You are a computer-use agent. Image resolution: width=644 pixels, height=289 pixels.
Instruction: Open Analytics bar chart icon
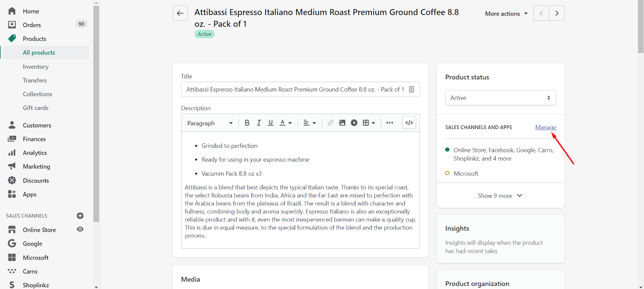click(12, 153)
